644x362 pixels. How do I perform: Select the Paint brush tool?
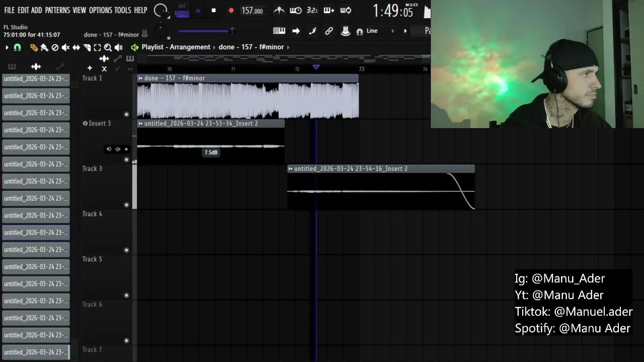[x=44, y=47]
